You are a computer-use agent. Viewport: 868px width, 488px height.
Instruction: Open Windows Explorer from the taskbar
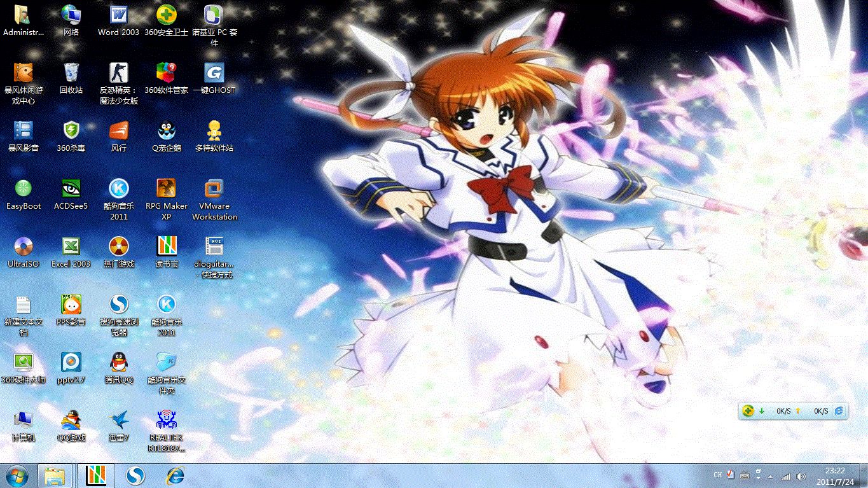coord(55,475)
